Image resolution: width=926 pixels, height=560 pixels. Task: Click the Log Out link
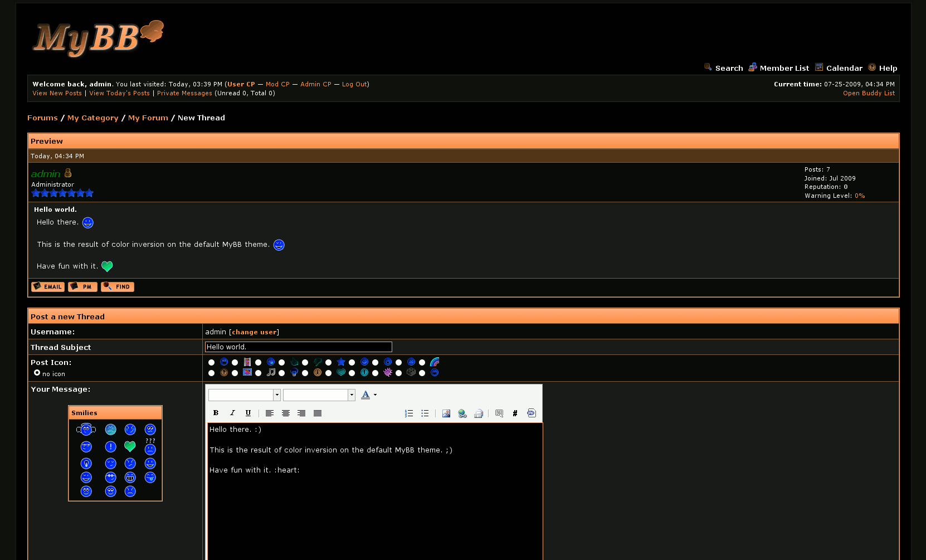point(354,85)
